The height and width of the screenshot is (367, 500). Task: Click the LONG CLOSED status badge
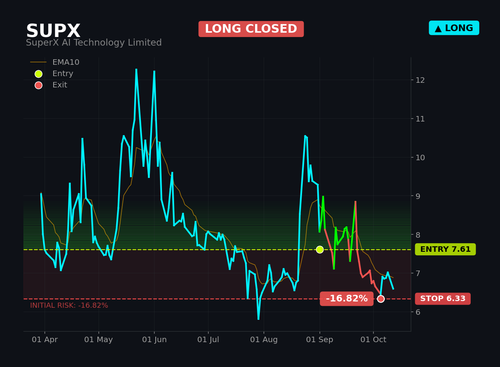(251, 29)
